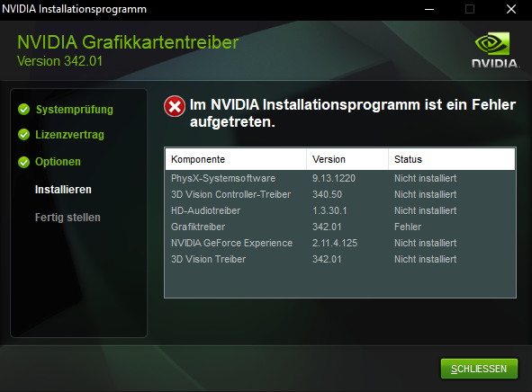Click Nicht installiert status for HD-Audiotreiber
The width and height of the screenshot is (532, 392).
[x=426, y=210]
